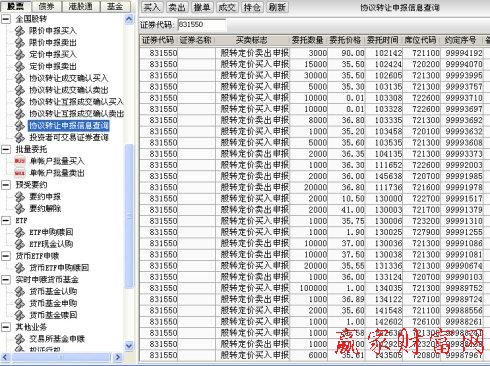This screenshot has height=366, width=490.
Task: Collapse the ETF tree group
Action: click(6, 220)
